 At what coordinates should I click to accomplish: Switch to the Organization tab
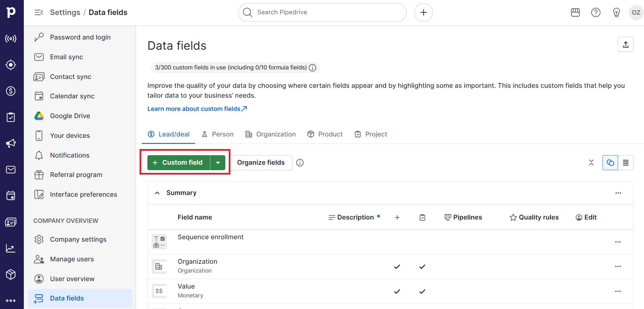pos(271,134)
